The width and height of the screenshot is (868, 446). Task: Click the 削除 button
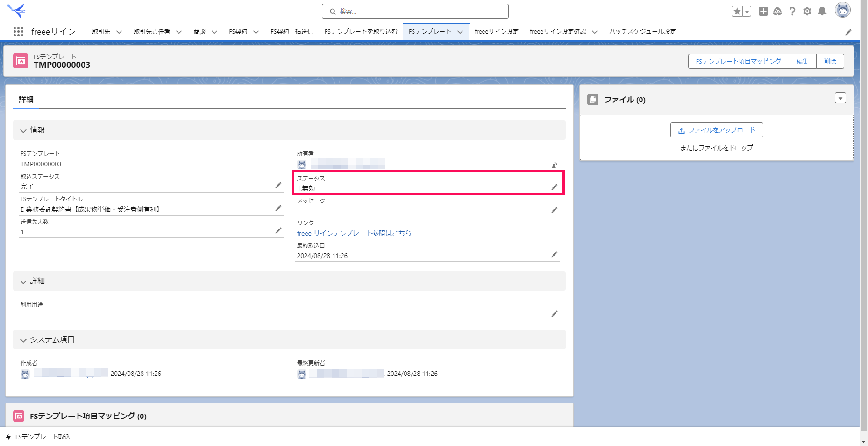coord(830,61)
